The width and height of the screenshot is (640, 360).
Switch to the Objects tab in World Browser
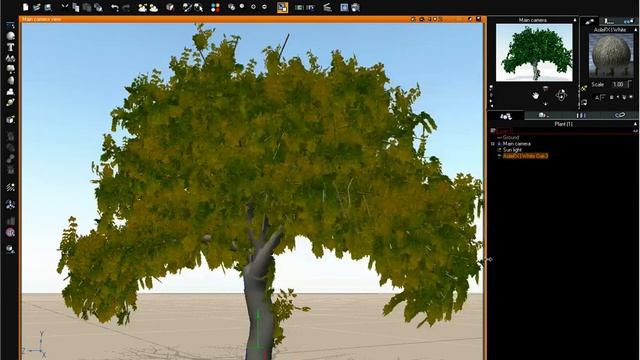tap(506, 116)
